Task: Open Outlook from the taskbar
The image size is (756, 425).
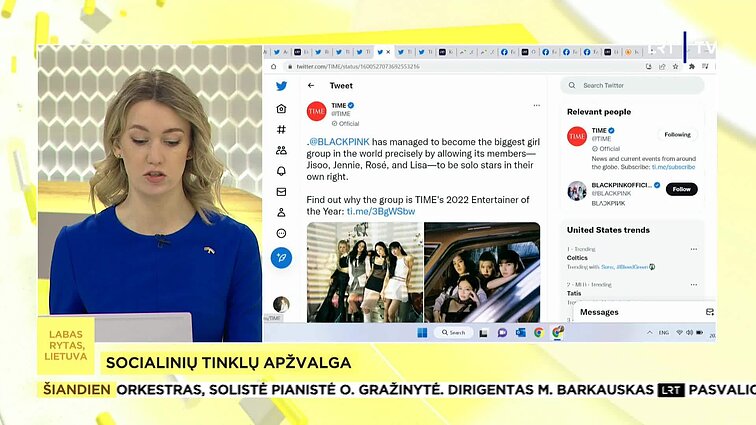Action: pyautogui.click(x=521, y=333)
